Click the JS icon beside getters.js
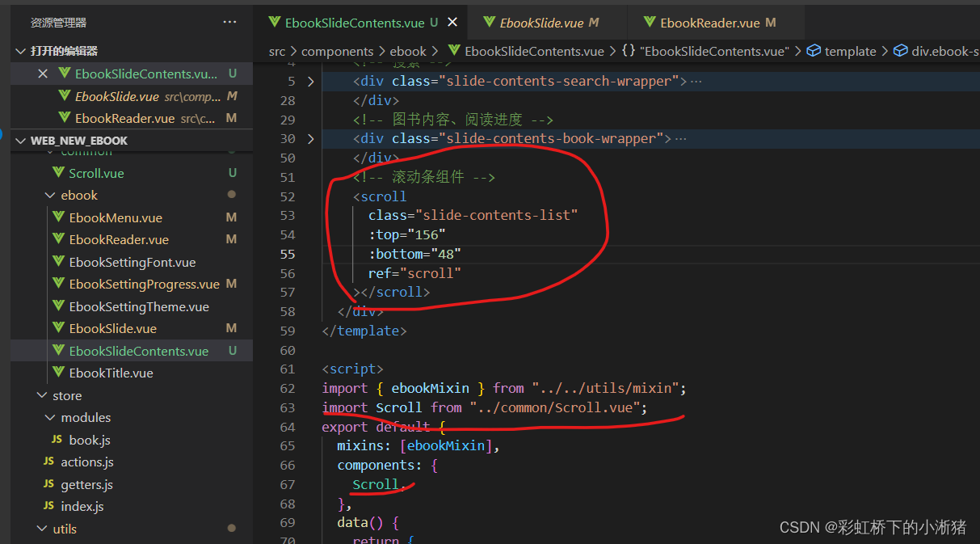 (48, 484)
